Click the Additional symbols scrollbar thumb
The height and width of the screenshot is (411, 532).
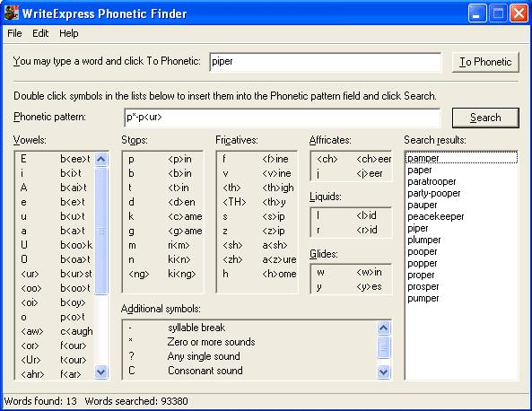pyautogui.click(x=383, y=347)
